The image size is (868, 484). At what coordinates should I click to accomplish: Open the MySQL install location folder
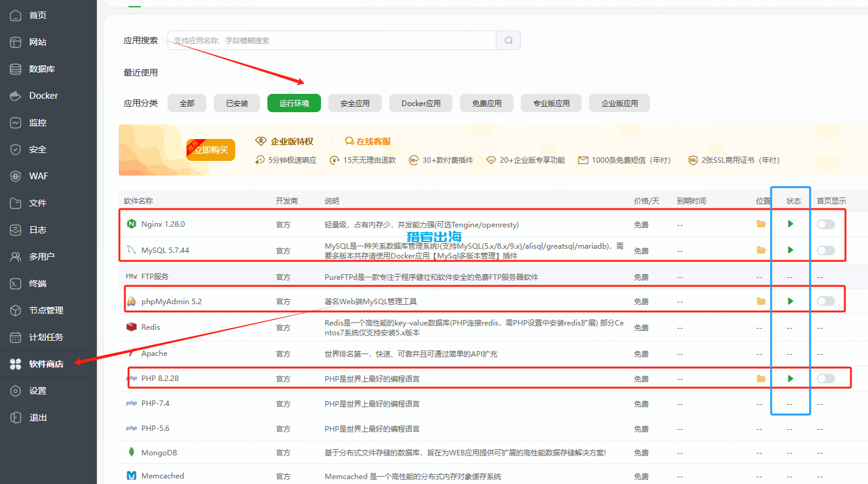click(x=761, y=250)
